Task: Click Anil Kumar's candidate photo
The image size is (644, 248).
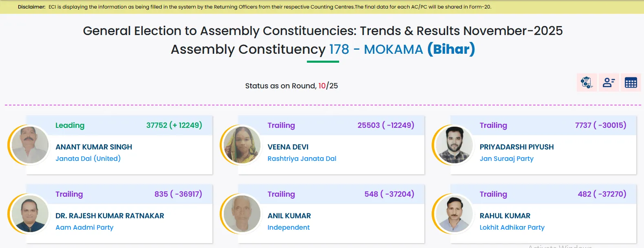Action: 242,214
